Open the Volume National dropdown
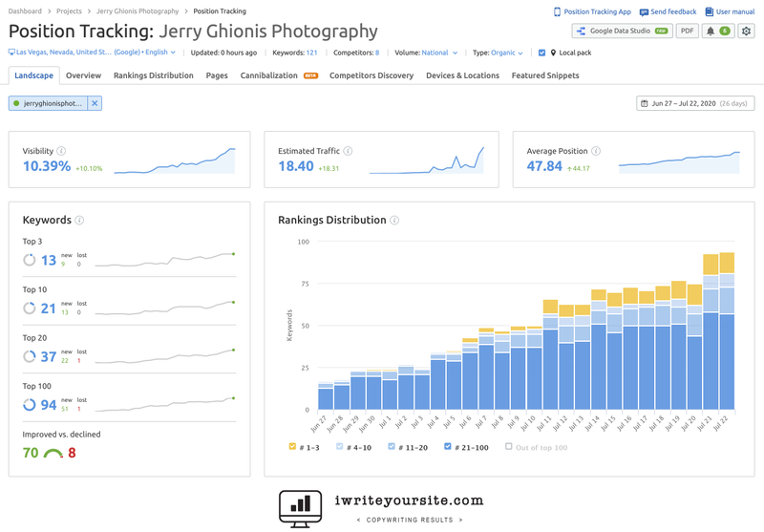This screenshot has height=532, width=764. [439, 53]
